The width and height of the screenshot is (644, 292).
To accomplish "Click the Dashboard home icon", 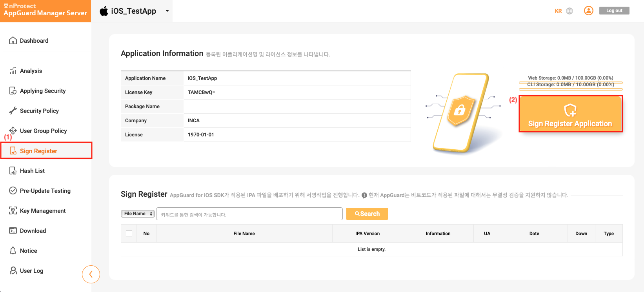I will (x=13, y=40).
